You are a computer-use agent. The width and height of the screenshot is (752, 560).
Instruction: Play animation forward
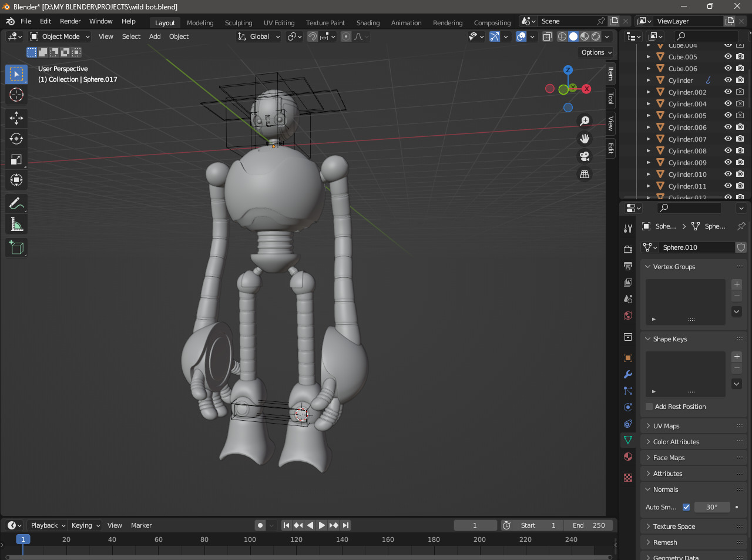pos(321,525)
